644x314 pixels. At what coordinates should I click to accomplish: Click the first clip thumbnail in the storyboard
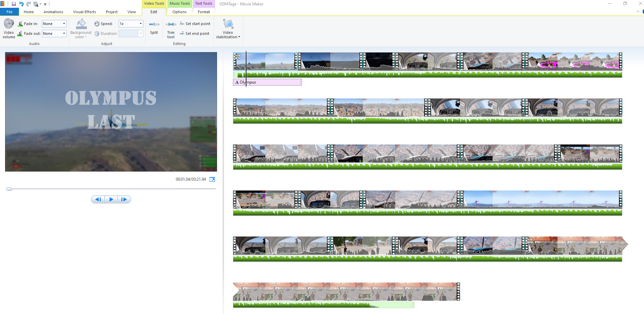click(265, 61)
